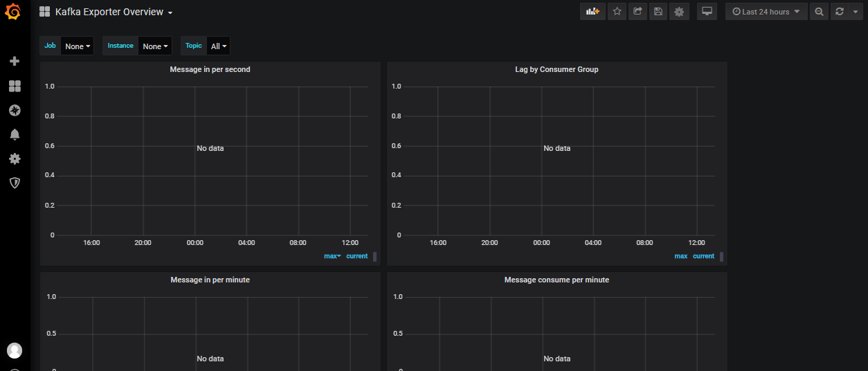The image size is (868, 371).
Task: Click the Share dashboard icon
Action: (638, 11)
